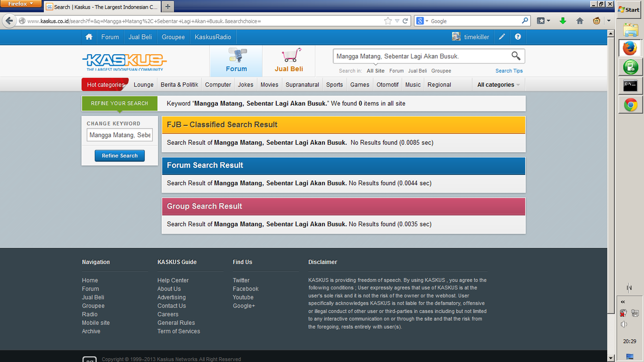Open the Computer category
Viewport: 644px width, 362px height.
[218, 84]
